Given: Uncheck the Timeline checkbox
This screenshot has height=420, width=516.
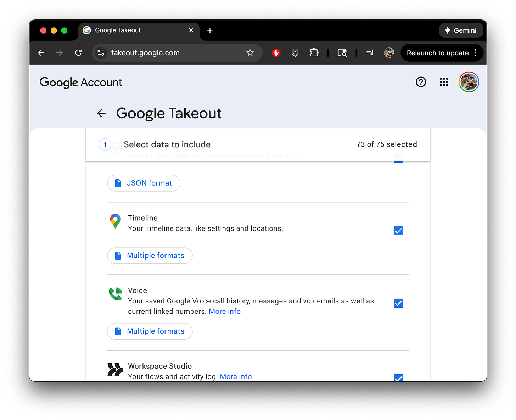Looking at the screenshot, I should point(398,231).
